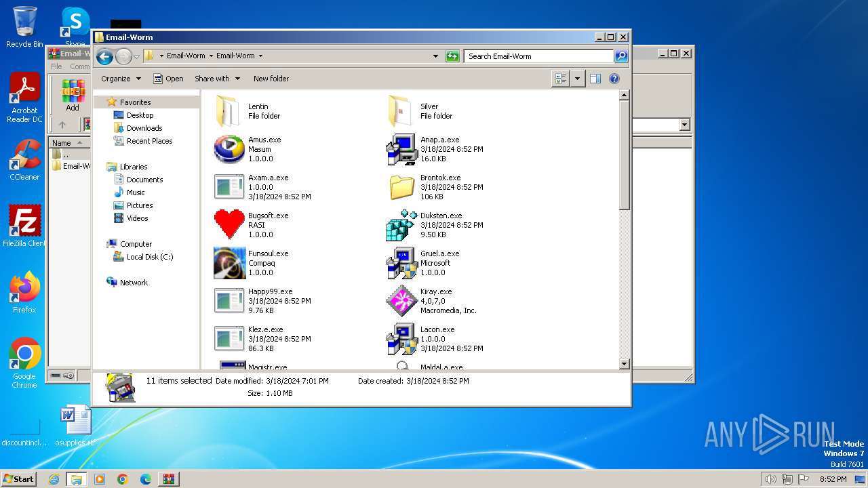Change view using the view icon button

561,79
